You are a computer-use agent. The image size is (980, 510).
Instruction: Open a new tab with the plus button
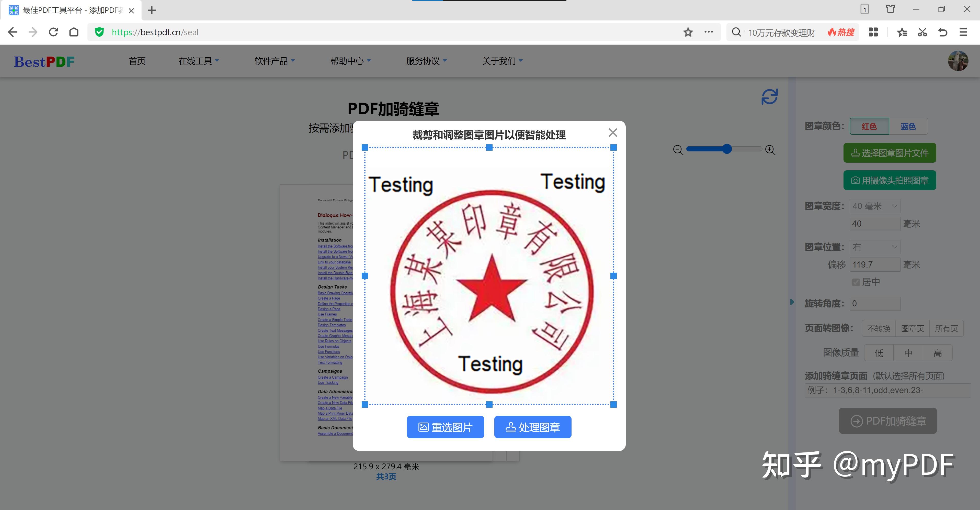(152, 10)
